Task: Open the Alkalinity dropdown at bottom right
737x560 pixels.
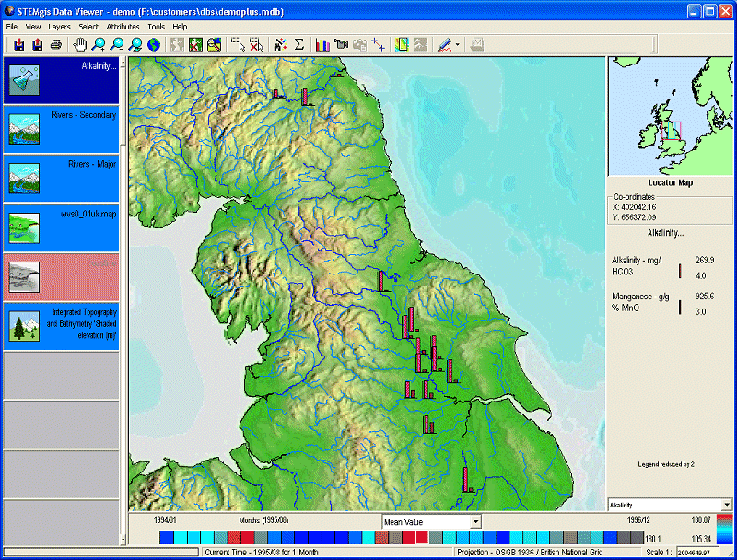Action: 727,505
